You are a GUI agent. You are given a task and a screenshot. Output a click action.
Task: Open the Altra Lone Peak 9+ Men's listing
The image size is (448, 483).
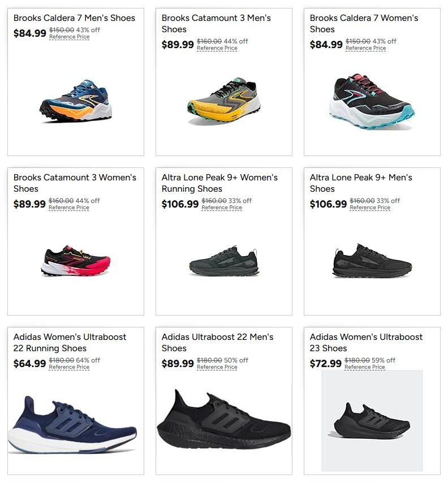tap(363, 183)
